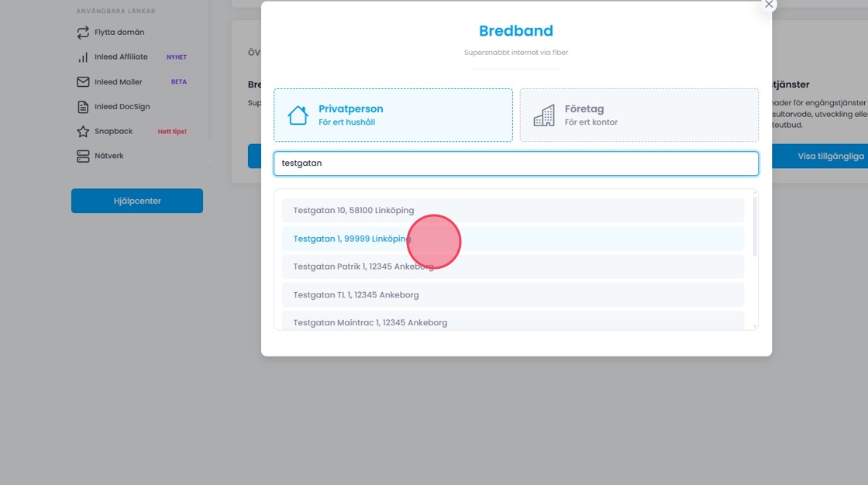
Task: Click the Nätverk server icon
Action: click(83, 157)
